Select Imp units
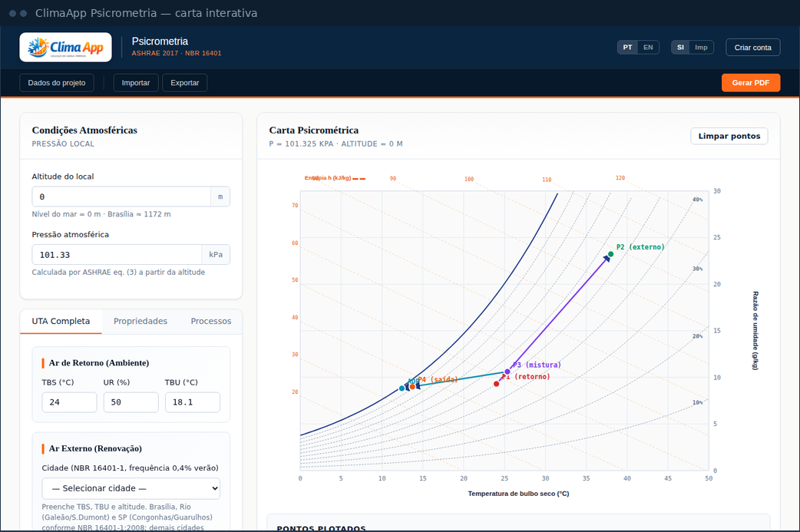The image size is (800, 532). pyautogui.click(x=701, y=48)
